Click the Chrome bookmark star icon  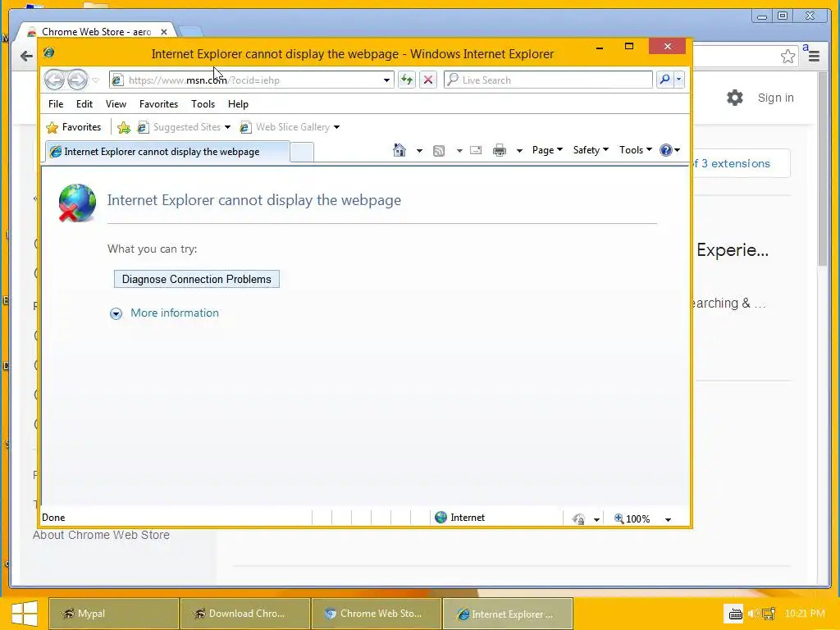point(787,57)
